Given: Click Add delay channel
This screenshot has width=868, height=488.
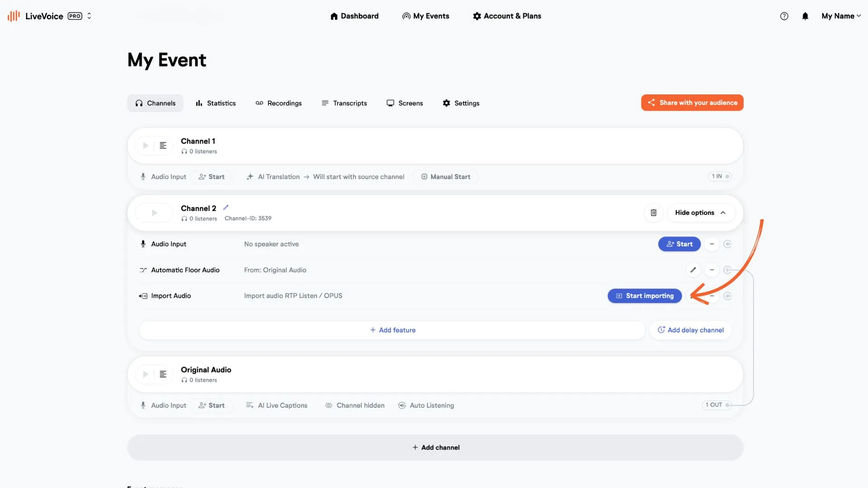Looking at the screenshot, I should [x=690, y=330].
